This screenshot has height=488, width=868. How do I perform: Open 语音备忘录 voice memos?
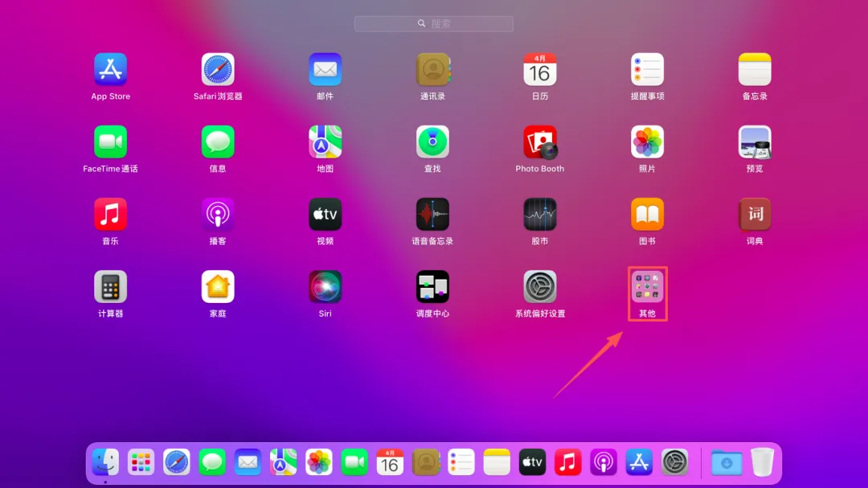(432, 215)
